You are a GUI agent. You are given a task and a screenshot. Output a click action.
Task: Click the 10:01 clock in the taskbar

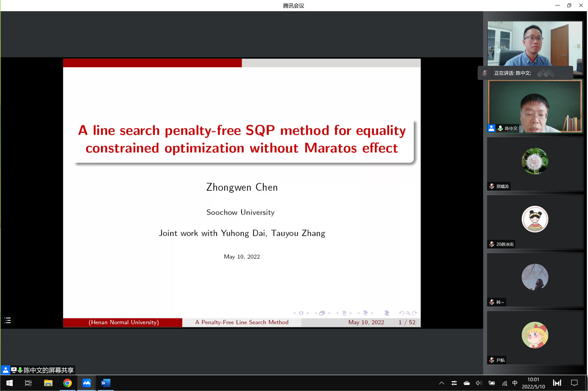coord(533,379)
